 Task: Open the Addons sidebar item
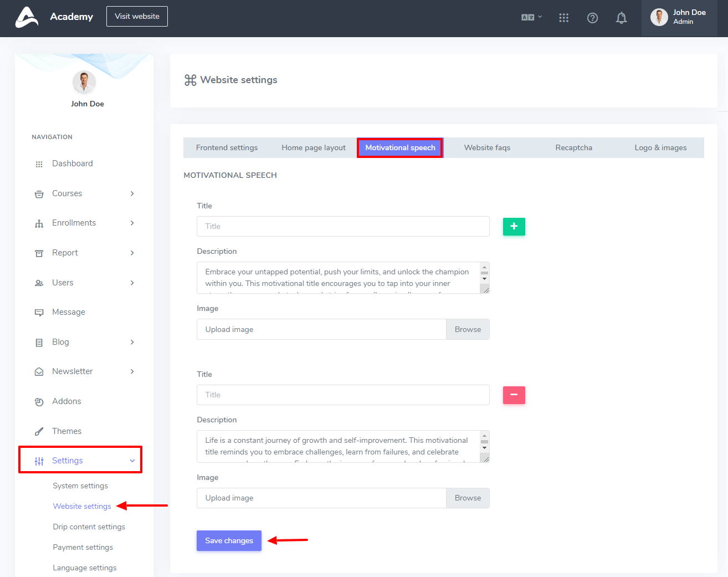[x=66, y=401]
